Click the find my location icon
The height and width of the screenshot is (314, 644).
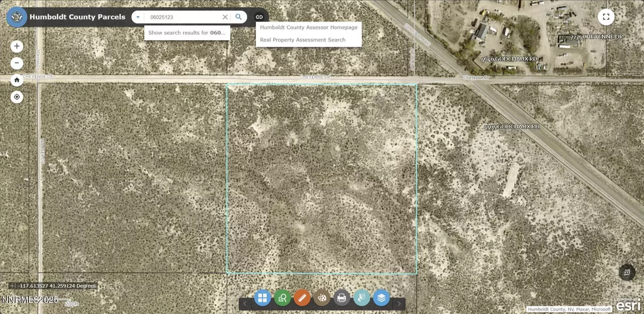(17, 97)
